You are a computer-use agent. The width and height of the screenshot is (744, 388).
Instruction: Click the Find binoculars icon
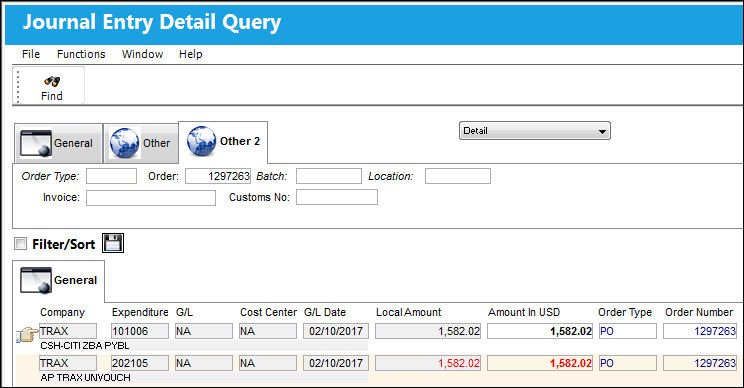(52, 81)
